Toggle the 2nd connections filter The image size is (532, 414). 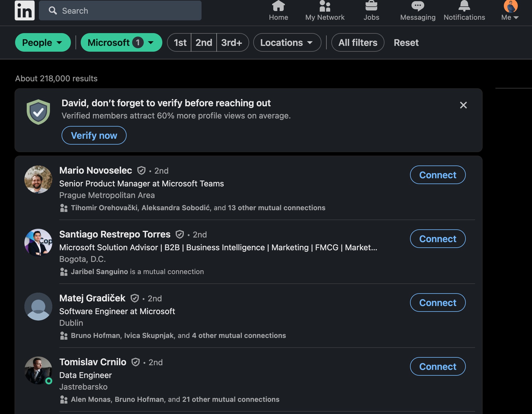[204, 43]
